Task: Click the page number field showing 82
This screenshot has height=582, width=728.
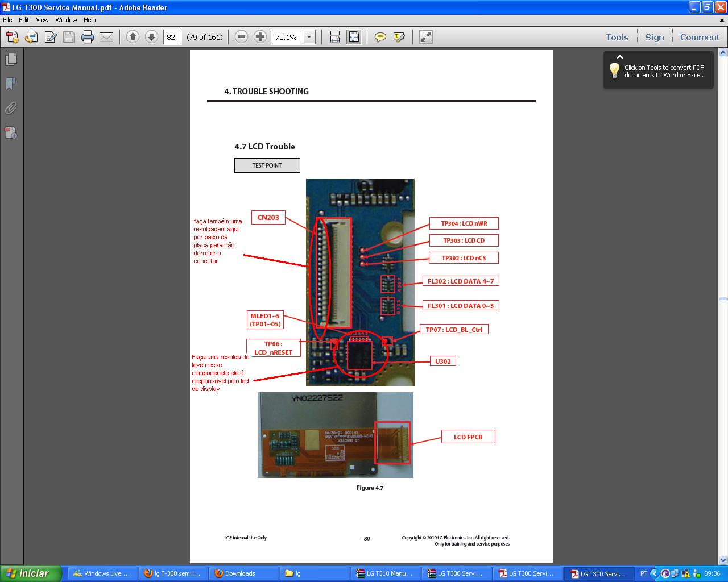Action: [172, 37]
